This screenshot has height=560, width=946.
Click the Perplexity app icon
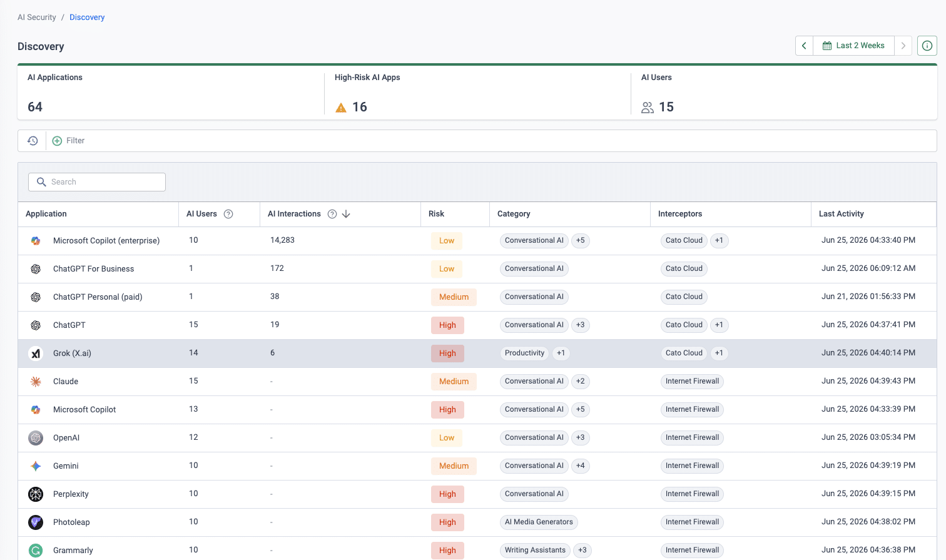click(36, 494)
